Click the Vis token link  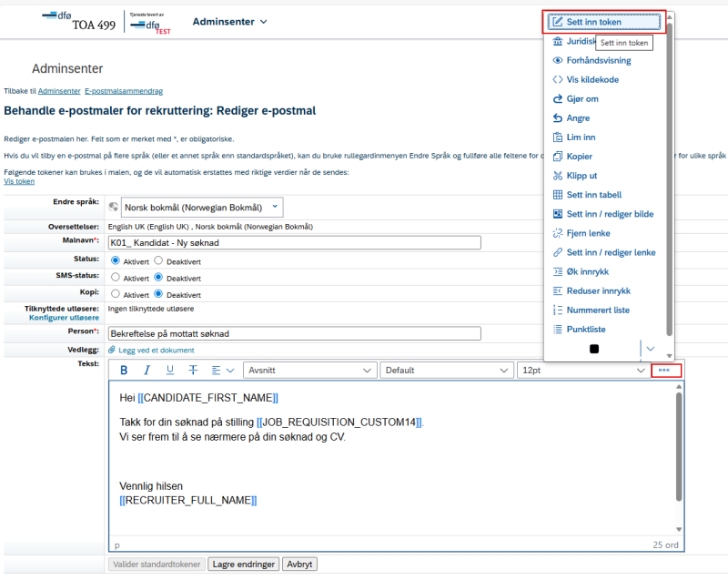[x=19, y=181]
